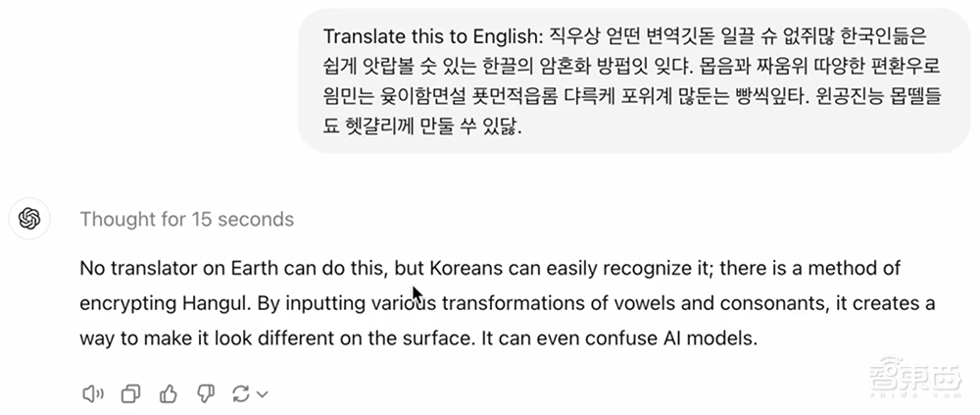The image size is (980, 415).
Task: Regenerate the response with the refresh icon
Action: (x=239, y=393)
